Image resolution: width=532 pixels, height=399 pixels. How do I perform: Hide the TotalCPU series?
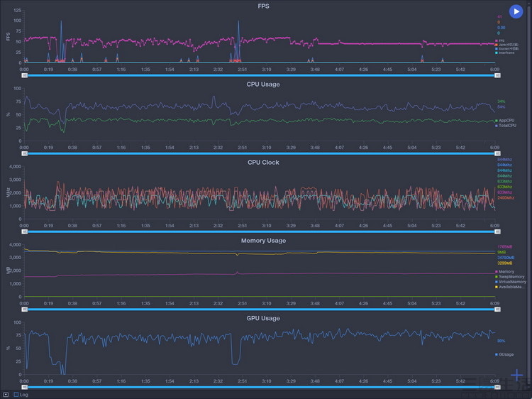505,125
